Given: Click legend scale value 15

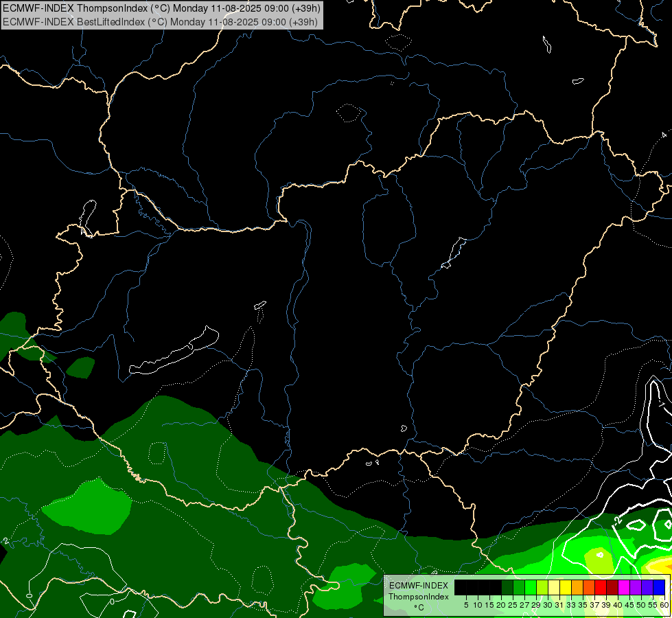Looking at the screenshot, I should [489, 605].
